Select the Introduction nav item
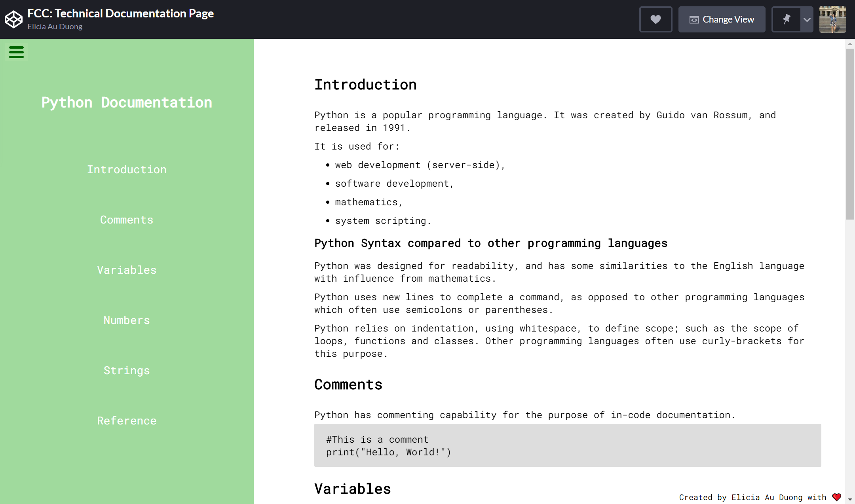The height and width of the screenshot is (504, 855). pos(127,169)
